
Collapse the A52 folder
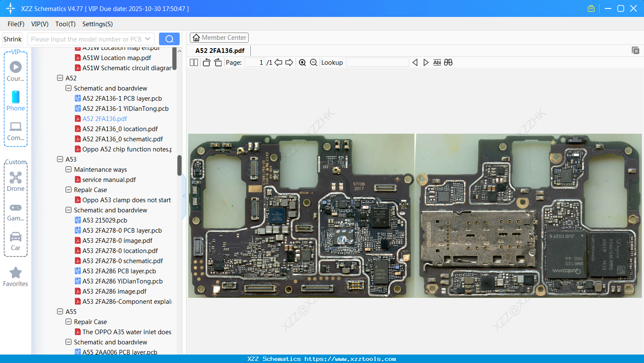pos(60,78)
